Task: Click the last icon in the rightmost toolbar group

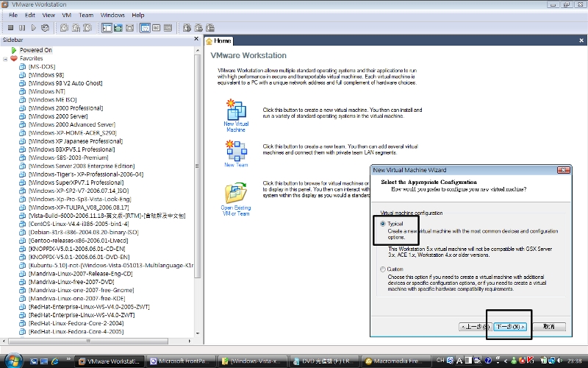Action: point(210,27)
